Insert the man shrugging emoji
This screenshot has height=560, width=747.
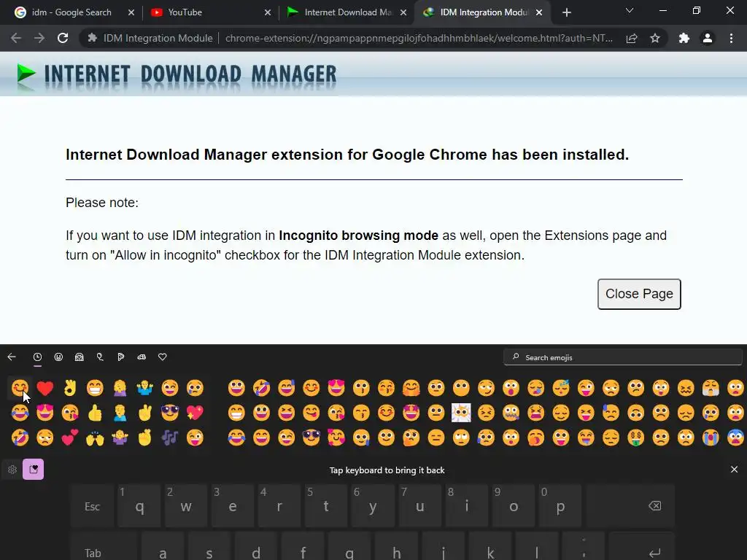click(x=145, y=388)
